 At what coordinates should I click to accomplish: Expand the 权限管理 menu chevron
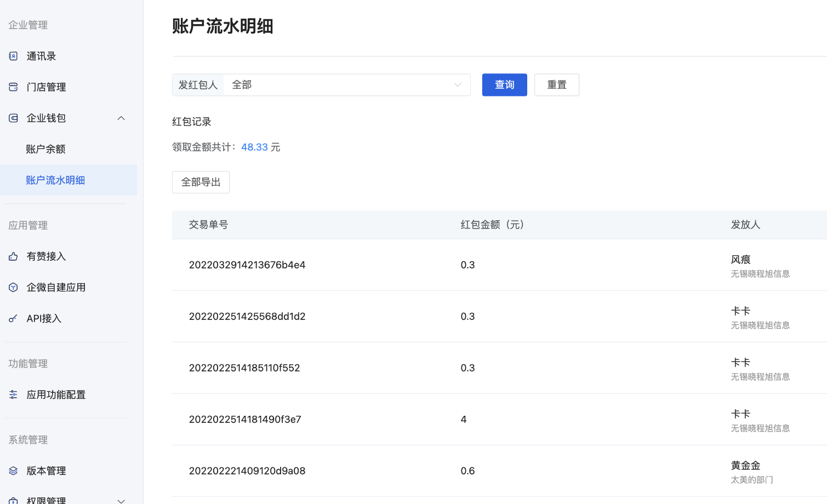coord(121,501)
